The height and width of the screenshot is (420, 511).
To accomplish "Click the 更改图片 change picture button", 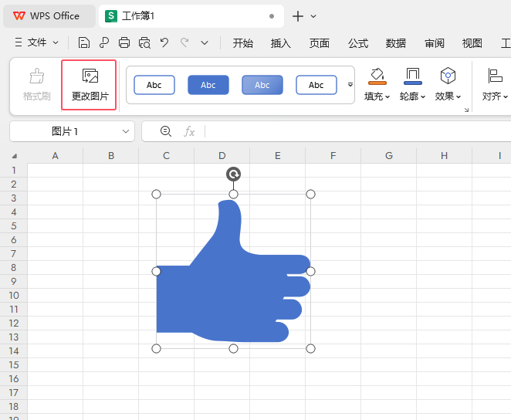I will click(x=89, y=85).
